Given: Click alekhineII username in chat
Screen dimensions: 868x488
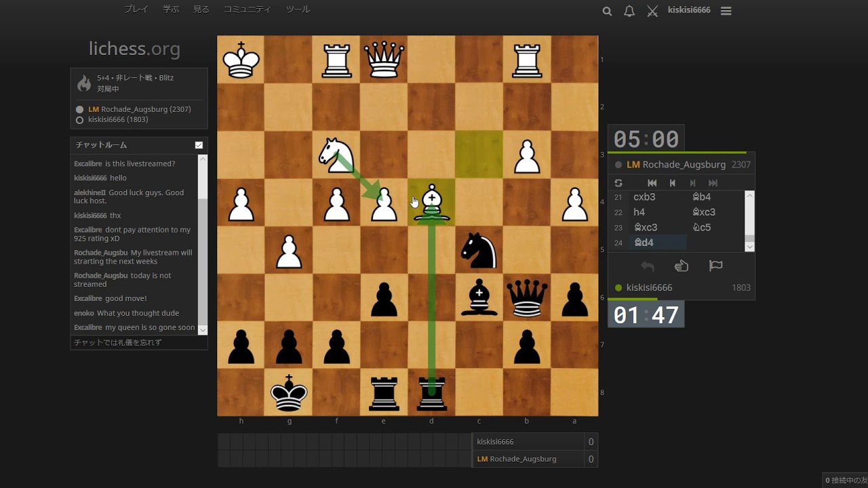Looking at the screenshot, I should [90, 192].
